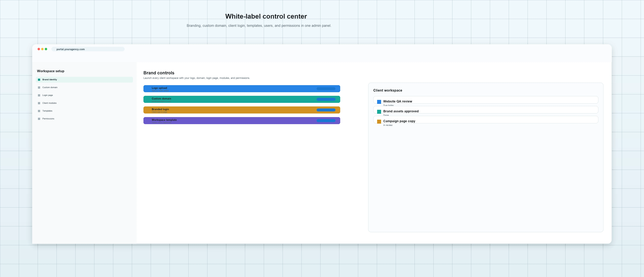Click the yellow window dot
Image resolution: width=644 pixels, height=277 pixels.
click(x=42, y=49)
